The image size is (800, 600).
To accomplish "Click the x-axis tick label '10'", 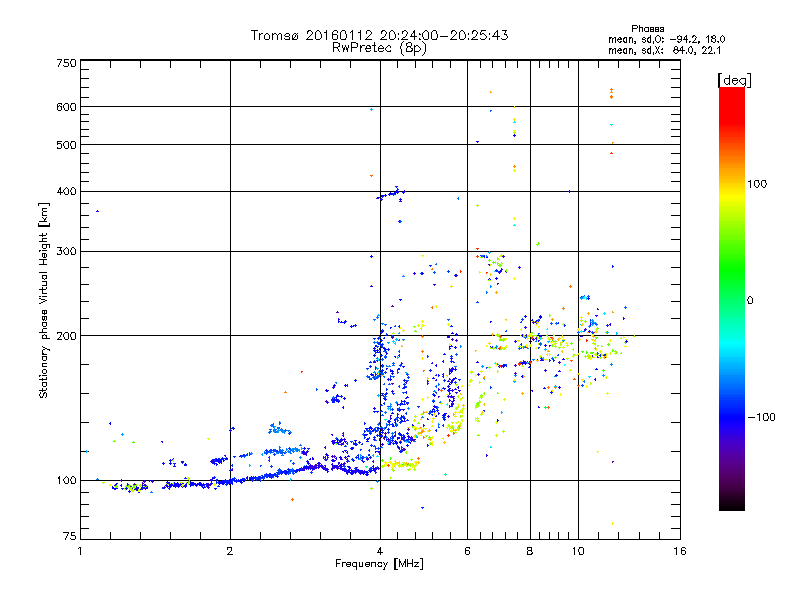I will [578, 551].
